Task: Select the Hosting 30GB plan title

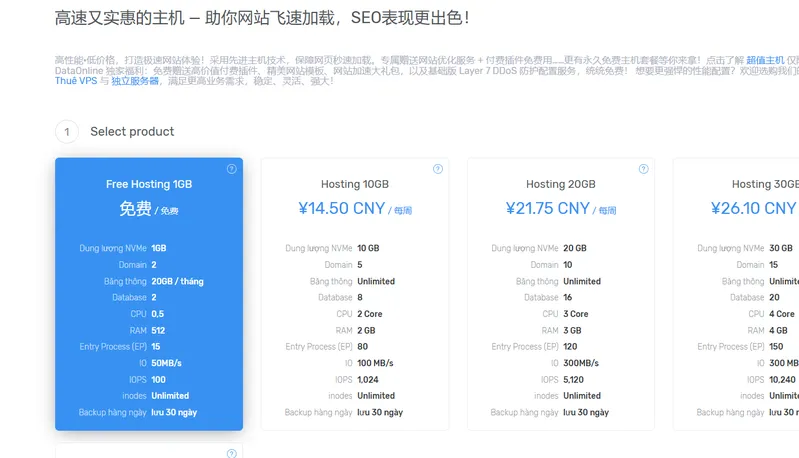Action: [x=765, y=184]
